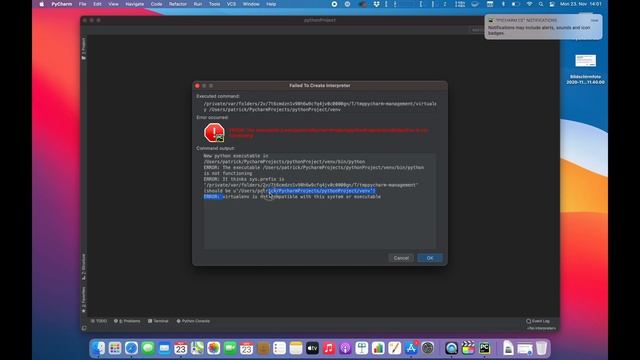Click Wi-Fi status icon in menu bar
The width and height of the screenshot is (640, 360).
pyautogui.click(x=529, y=4)
